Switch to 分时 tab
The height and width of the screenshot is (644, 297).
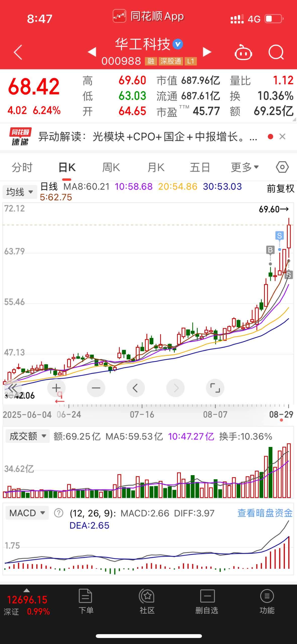coord(22,167)
